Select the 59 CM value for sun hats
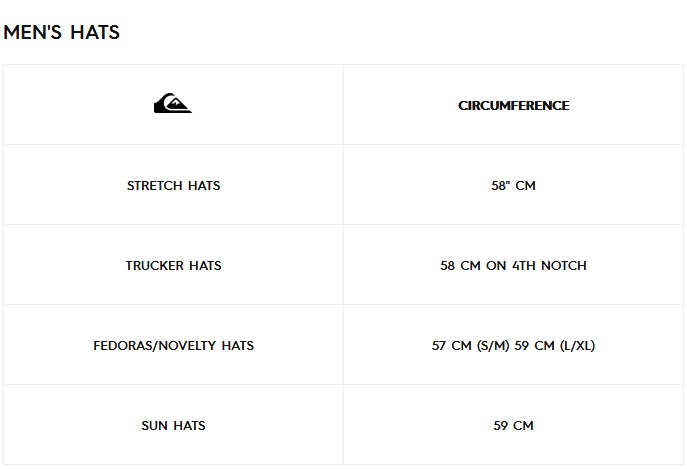 [x=513, y=425]
